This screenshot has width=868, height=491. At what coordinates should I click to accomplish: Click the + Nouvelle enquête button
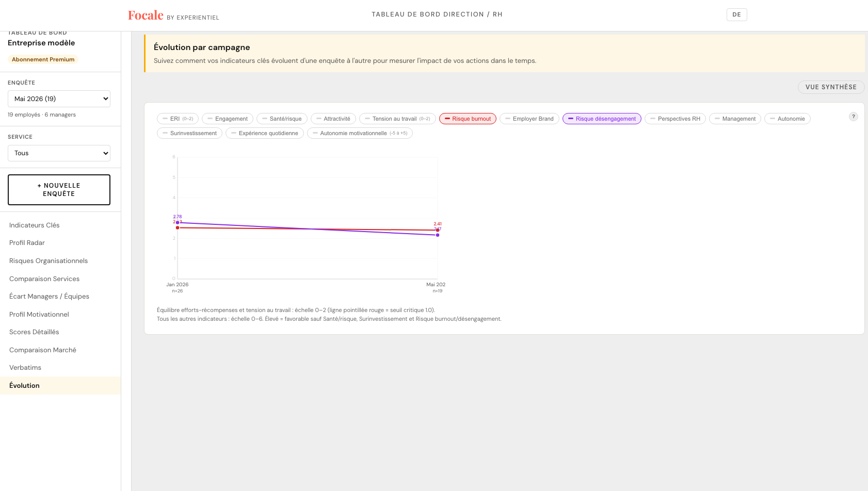[x=59, y=190]
